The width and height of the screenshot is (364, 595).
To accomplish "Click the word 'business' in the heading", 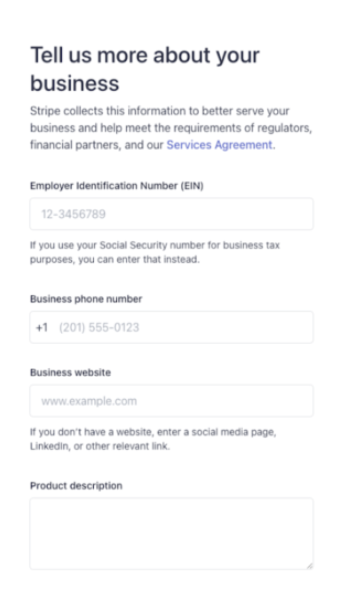I will point(75,83).
